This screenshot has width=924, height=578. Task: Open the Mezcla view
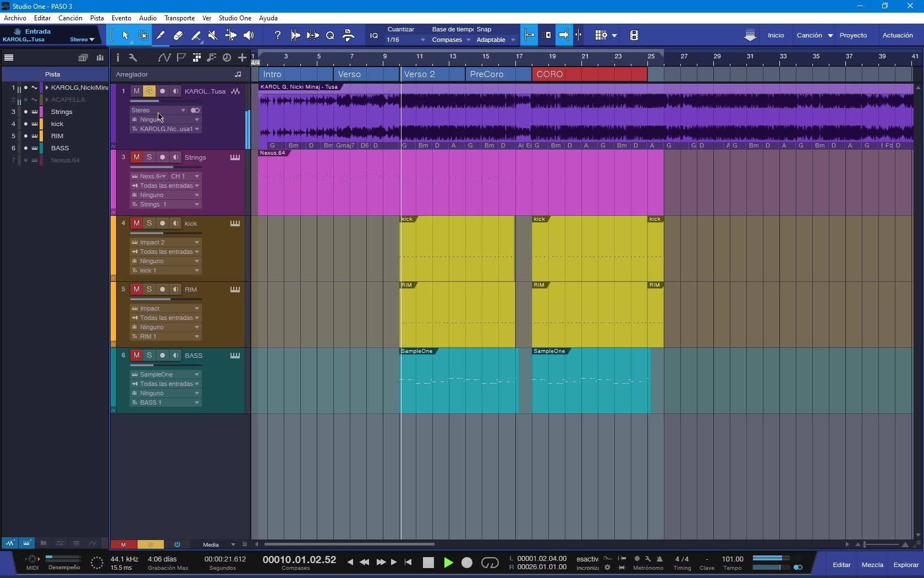(x=872, y=565)
